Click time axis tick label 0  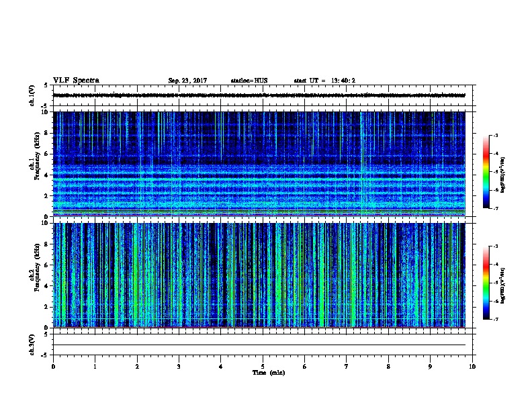53,367
